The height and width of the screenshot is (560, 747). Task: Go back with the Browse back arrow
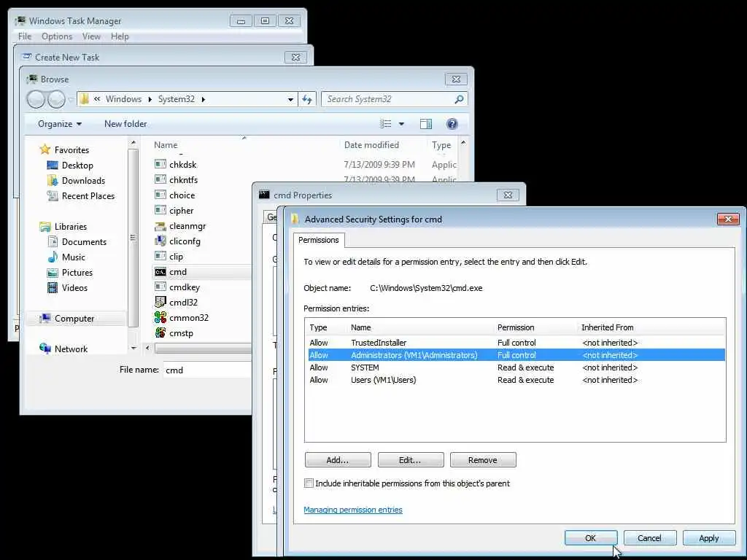36,99
